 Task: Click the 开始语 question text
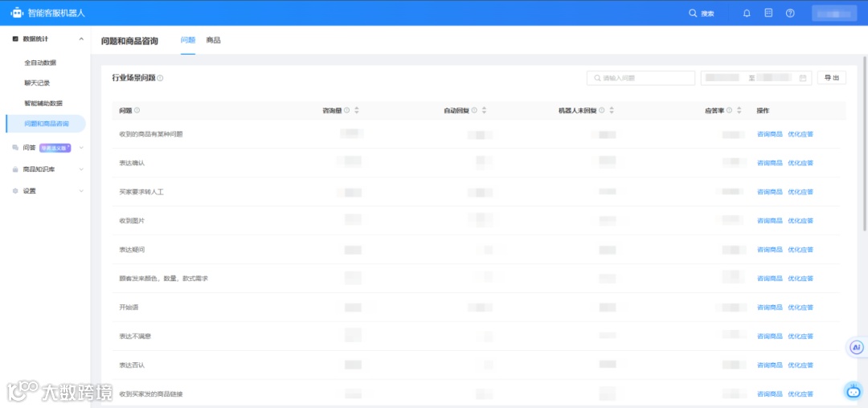click(x=129, y=307)
